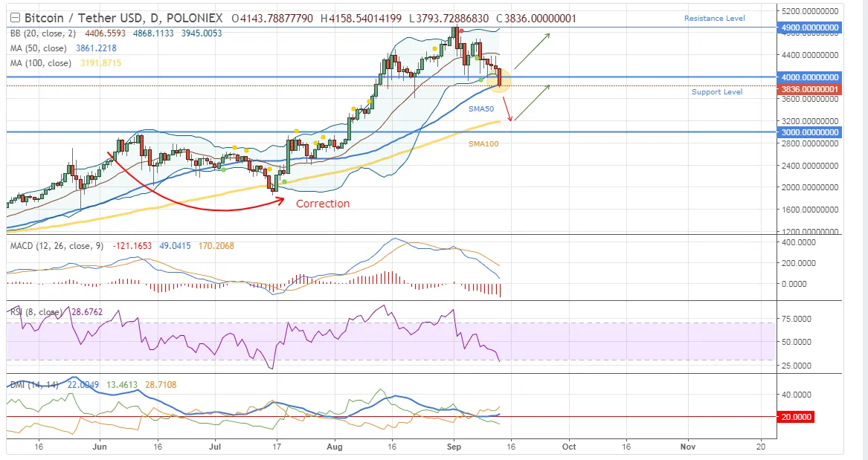868x460 pixels.
Task: Select the MA (50, close) indicator legend
Action: [x=38, y=48]
